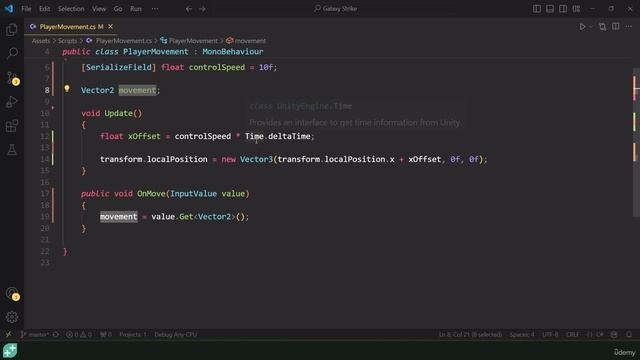The image size is (640, 360).
Task: Open the notifications bell icon
Action: point(629,334)
